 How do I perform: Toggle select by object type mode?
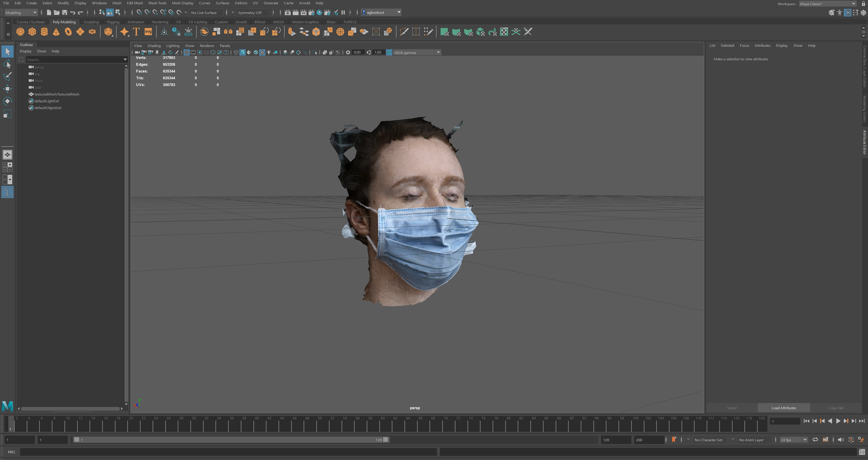[x=110, y=12]
